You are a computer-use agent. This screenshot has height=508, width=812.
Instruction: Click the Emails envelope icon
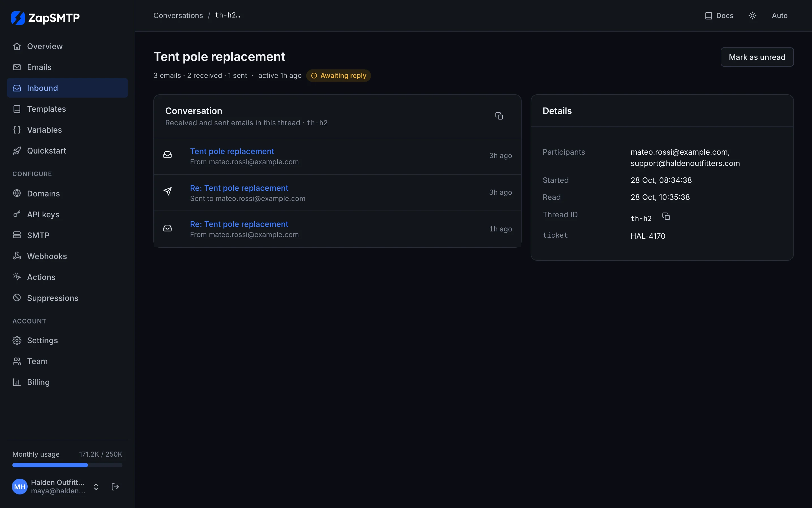point(17,67)
